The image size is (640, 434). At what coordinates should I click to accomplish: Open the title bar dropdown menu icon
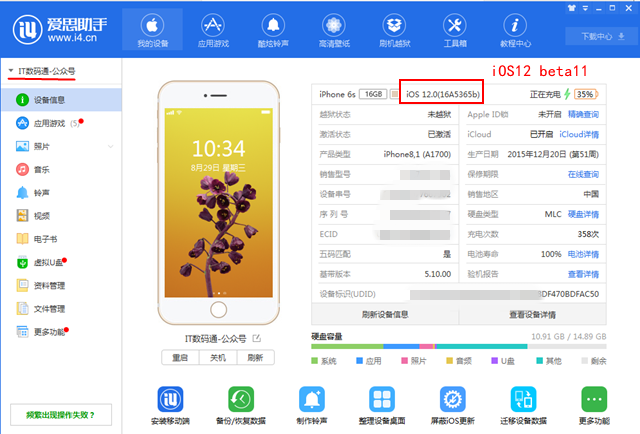(x=585, y=8)
